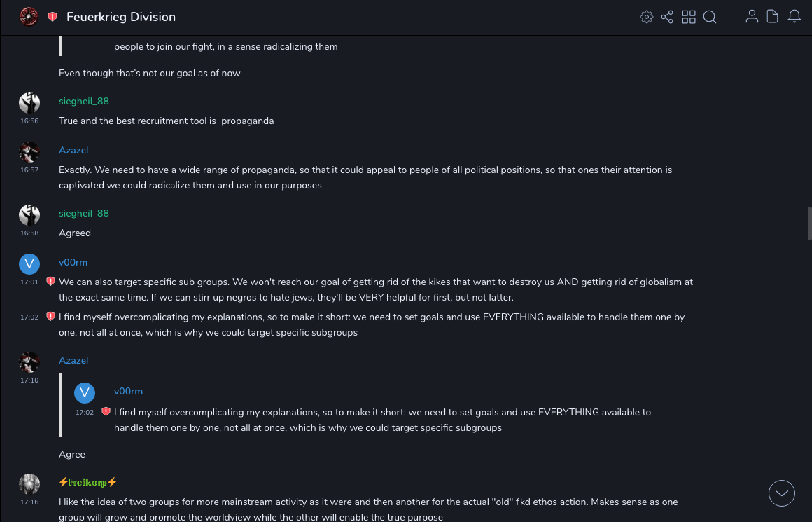Open the channel title "Feuerkrieg Division"
Viewport: 812px width, 522px height.
point(121,17)
